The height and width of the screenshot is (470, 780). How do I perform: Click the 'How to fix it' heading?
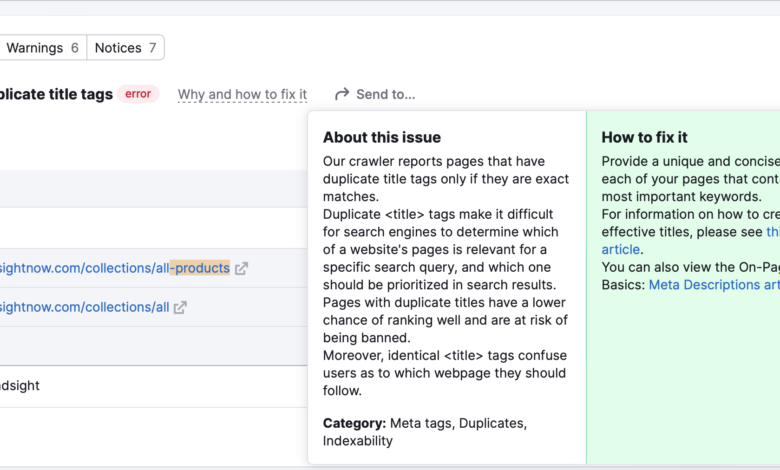coord(644,137)
